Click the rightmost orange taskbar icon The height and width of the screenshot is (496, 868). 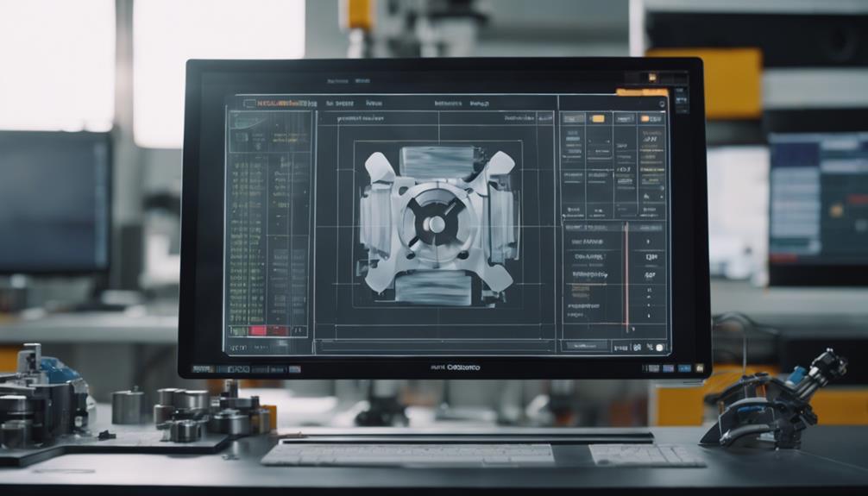[696, 368]
